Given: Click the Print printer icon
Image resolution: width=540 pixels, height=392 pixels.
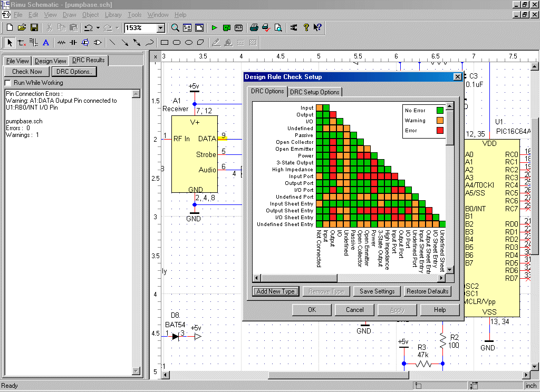Looking at the screenshot, I should pos(254,28).
